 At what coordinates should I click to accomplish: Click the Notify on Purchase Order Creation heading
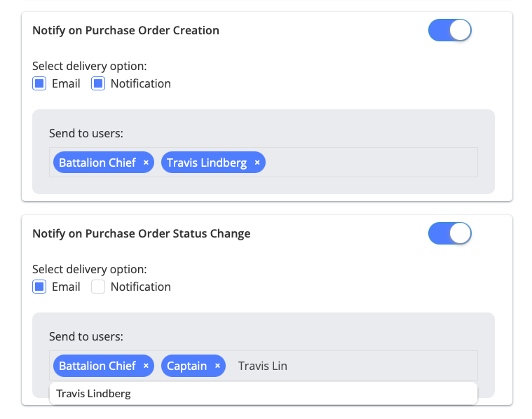tap(126, 30)
